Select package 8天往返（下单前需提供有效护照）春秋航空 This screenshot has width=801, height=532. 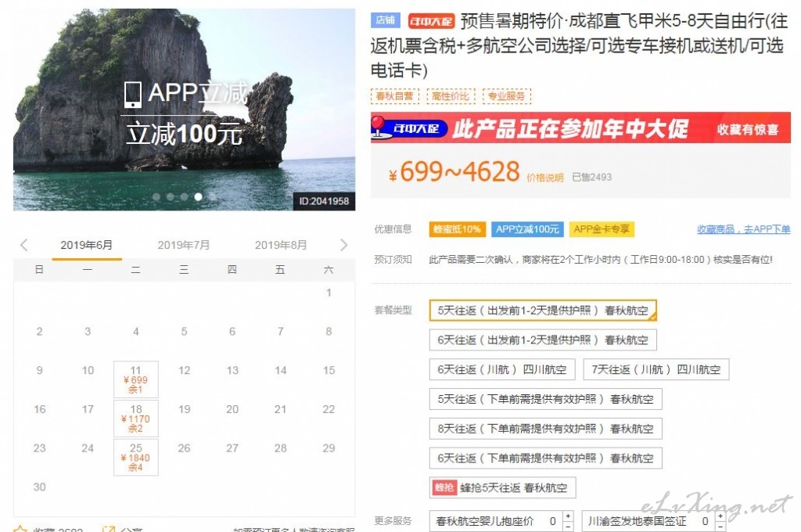click(545, 429)
